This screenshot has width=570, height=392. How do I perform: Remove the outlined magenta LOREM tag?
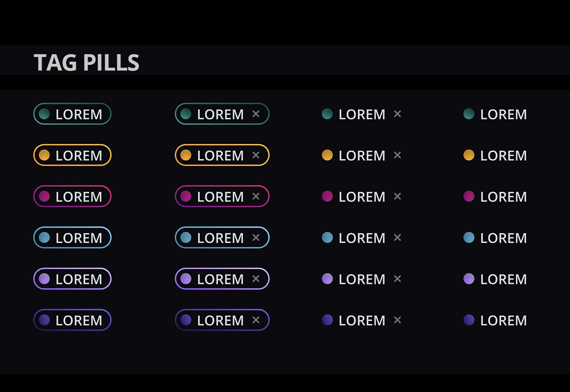point(256,196)
